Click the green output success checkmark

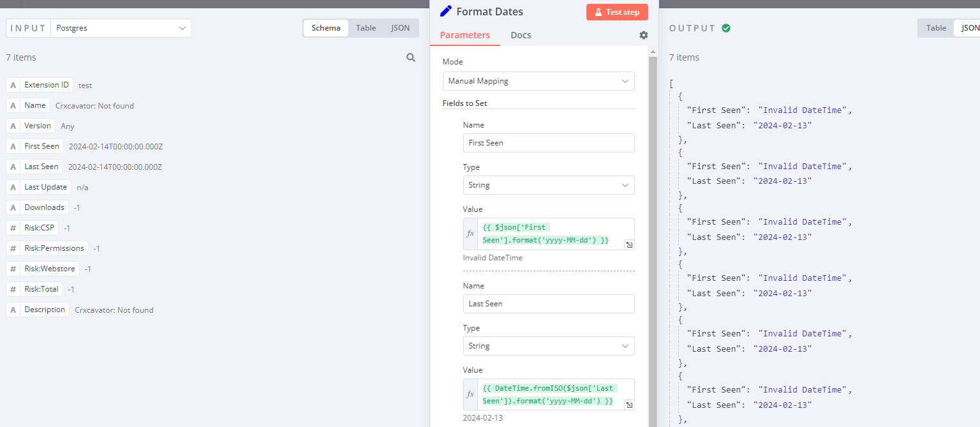click(x=726, y=28)
